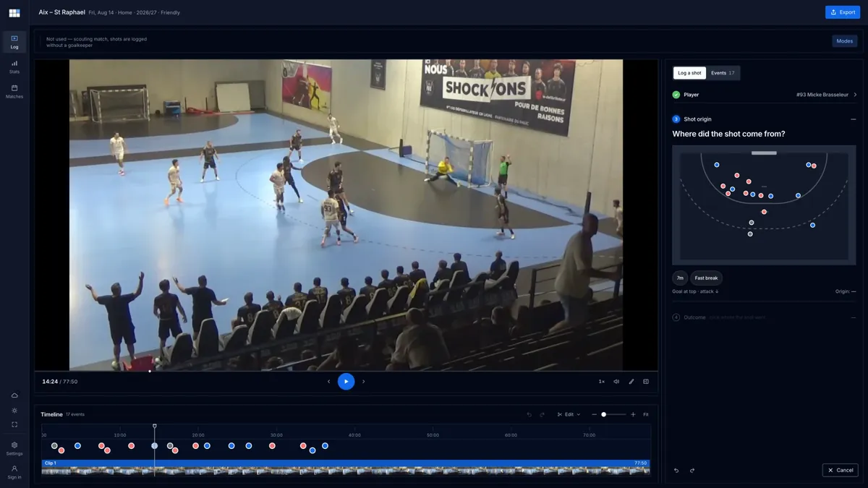Click the Sign in icon in sidebar

click(x=14, y=472)
